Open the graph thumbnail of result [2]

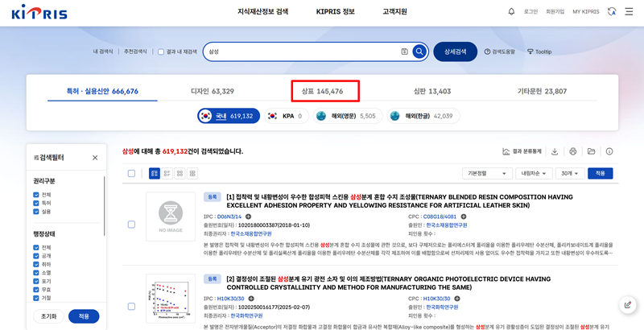click(x=171, y=299)
